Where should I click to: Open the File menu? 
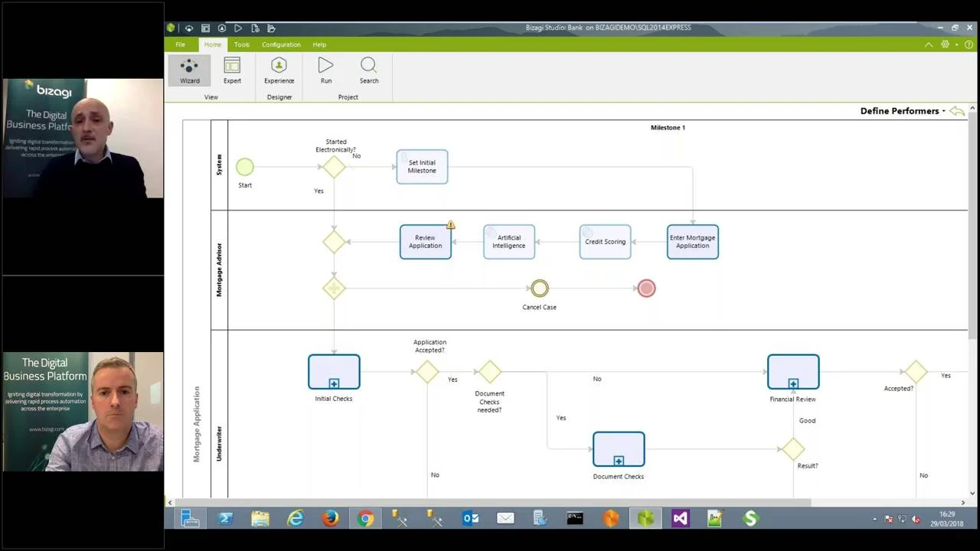point(180,44)
